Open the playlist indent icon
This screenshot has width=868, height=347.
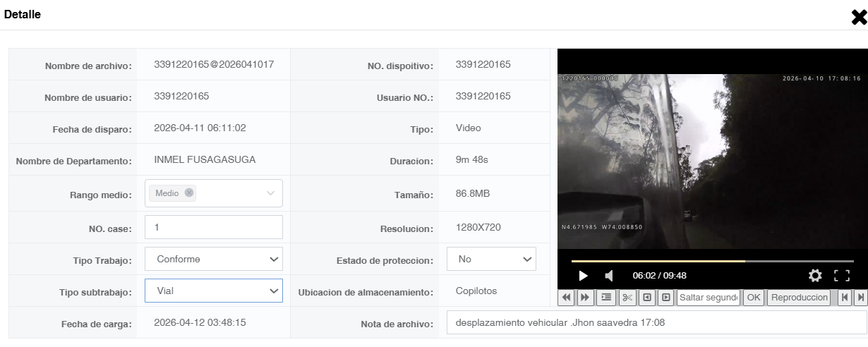(606, 298)
